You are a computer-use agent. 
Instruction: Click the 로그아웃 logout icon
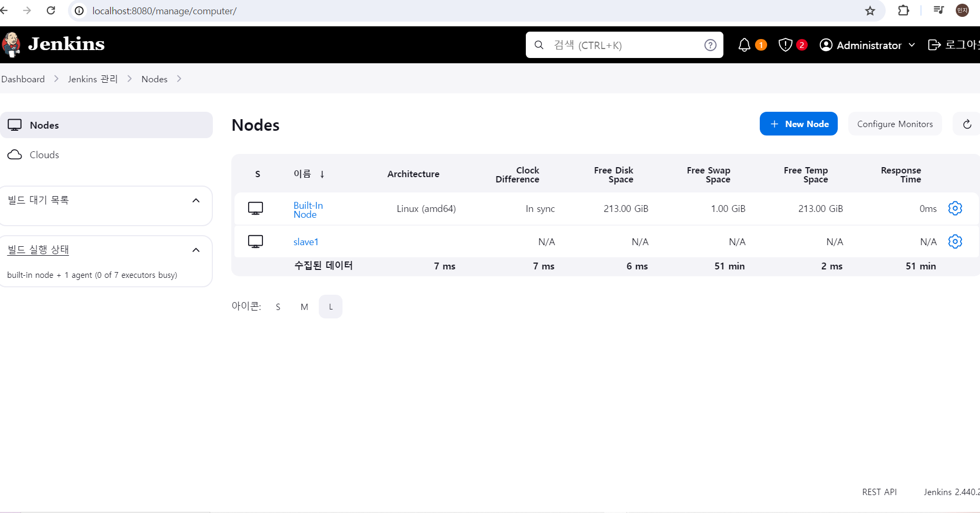point(934,45)
